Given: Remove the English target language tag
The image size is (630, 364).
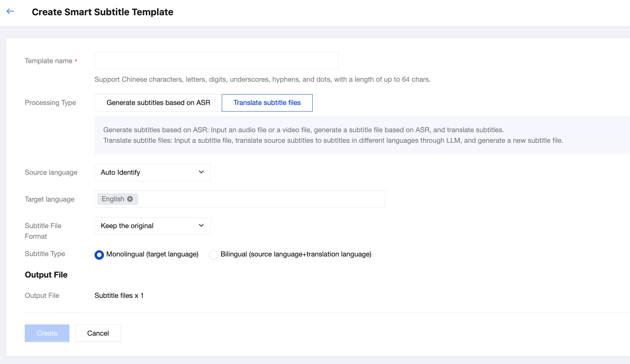Looking at the screenshot, I should point(130,199).
